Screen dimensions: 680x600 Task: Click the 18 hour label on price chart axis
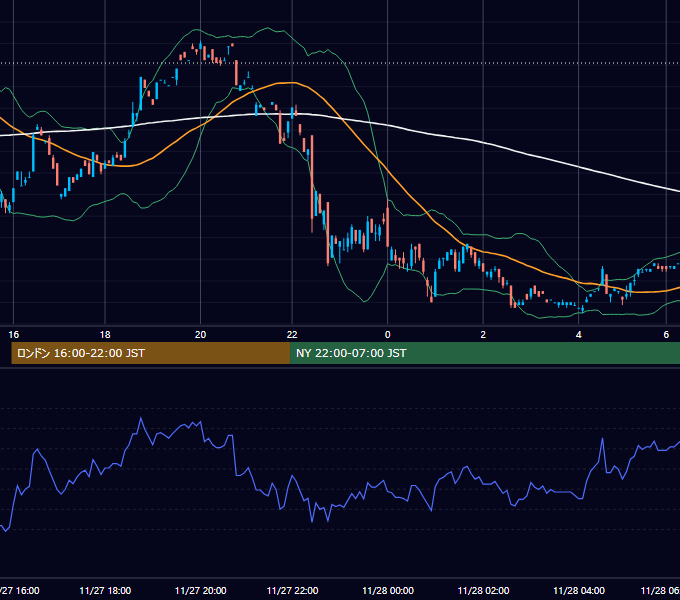[105, 335]
